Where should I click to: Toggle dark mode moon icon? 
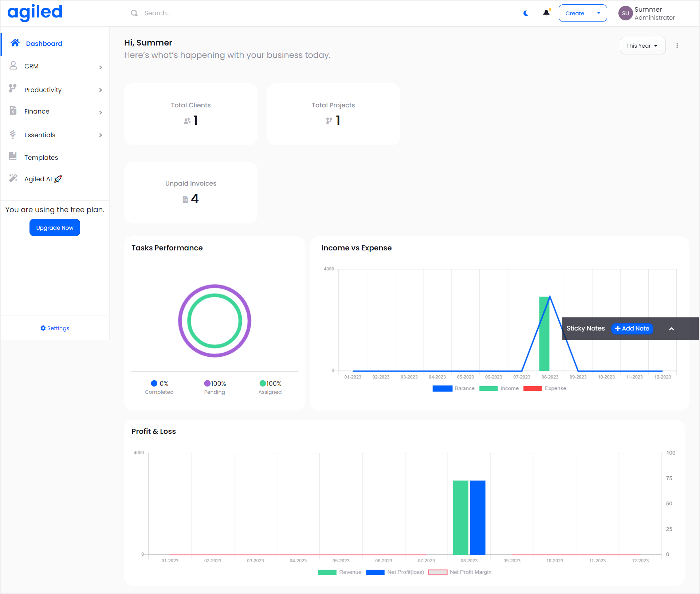tap(526, 13)
